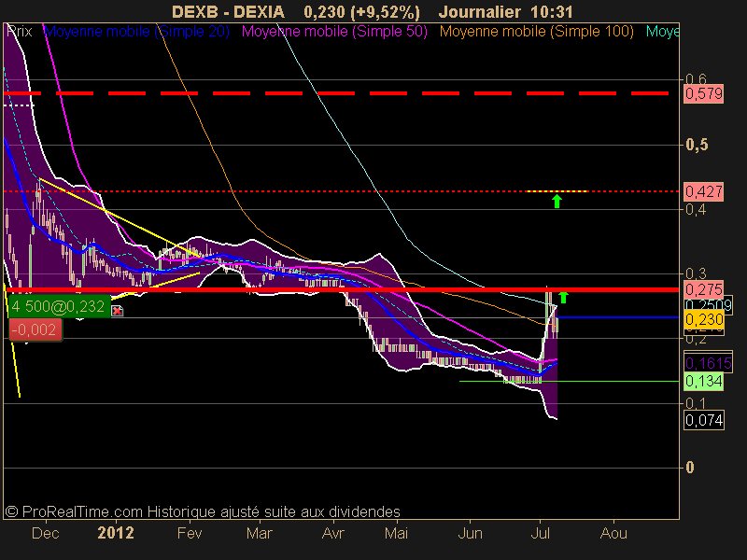This screenshot has width=747, height=560.
Task: Open Moyenne mobile (Simple 50) indicator settings
Action: 334,32
